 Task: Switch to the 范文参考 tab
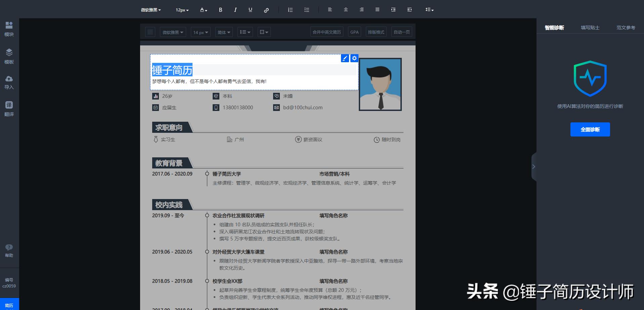pos(626,27)
